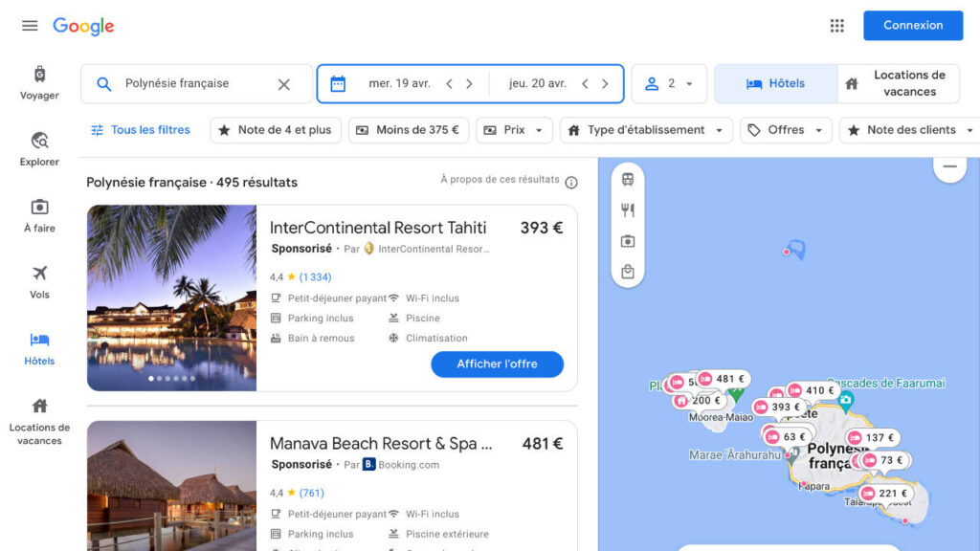Click Afficher l'offre button

(497, 364)
